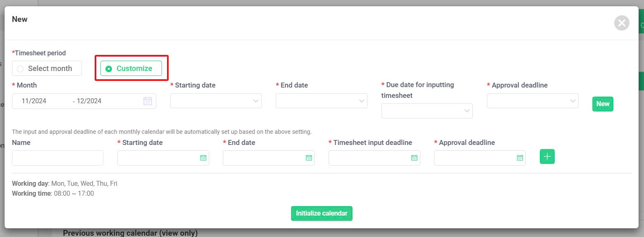Open calendar icon in bottom Approval deadline field
The width and height of the screenshot is (644, 237).
click(x=520, y=158)
